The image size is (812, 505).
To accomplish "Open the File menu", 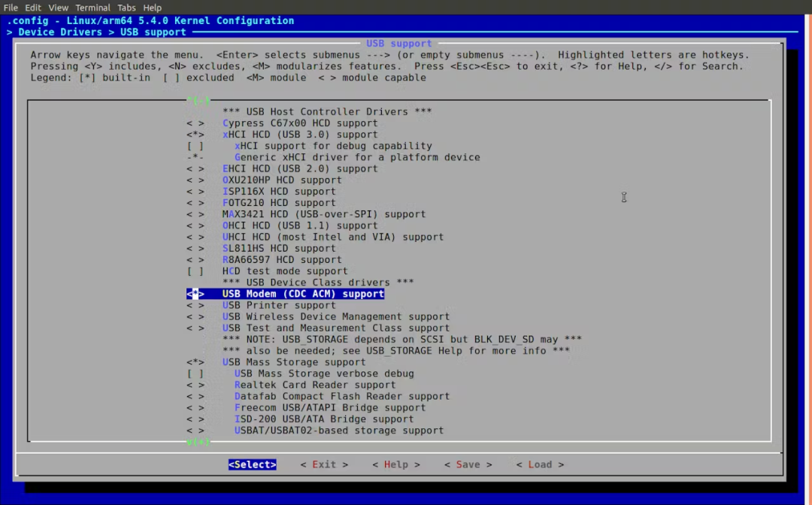I will (11, 8).
